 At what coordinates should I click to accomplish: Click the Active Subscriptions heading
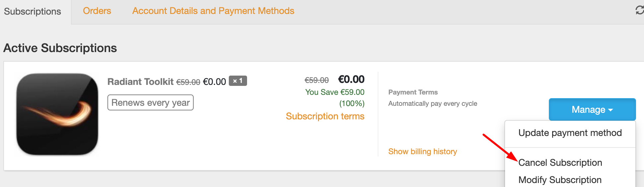[60, 48]
